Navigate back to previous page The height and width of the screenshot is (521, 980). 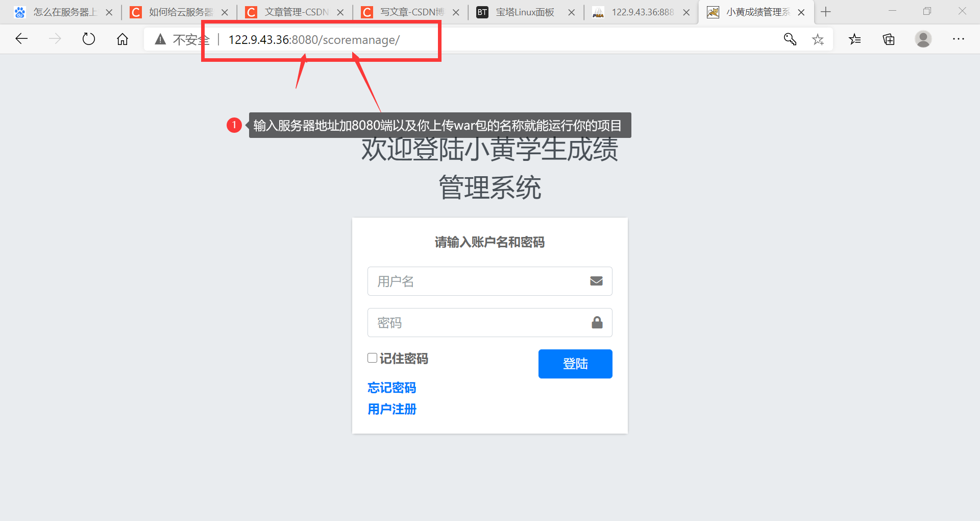tap(21, 39)
